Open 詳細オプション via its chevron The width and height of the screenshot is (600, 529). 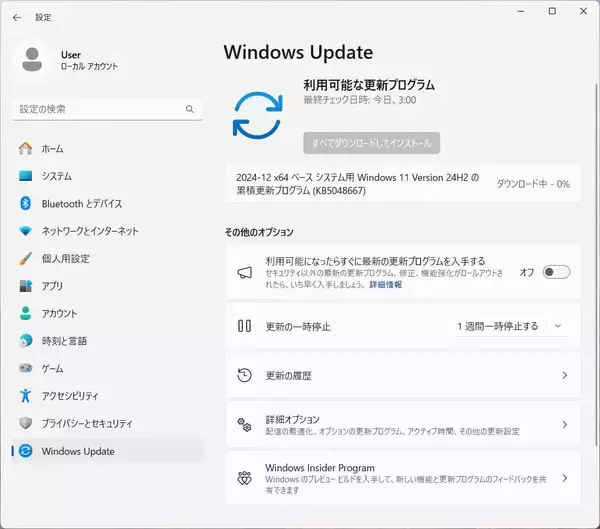[565, 425]
